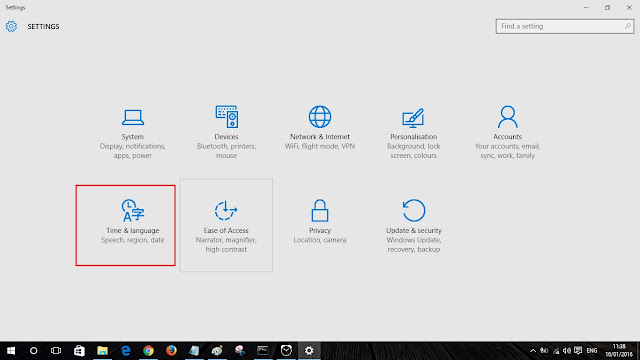Open the notepad-like app on taskbar
Image resolution: width=640 pixels, height=360 pixels.
pos(194,351)
